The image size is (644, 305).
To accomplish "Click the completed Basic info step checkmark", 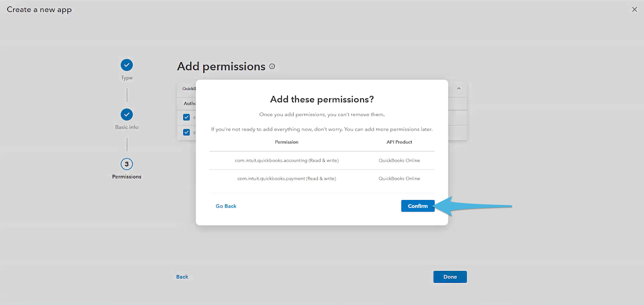I will click(x=127, y=114).
